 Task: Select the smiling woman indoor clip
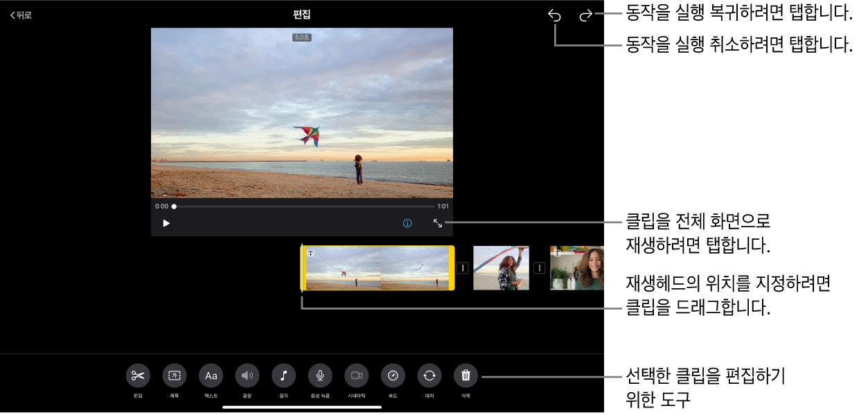click(576, 267)
